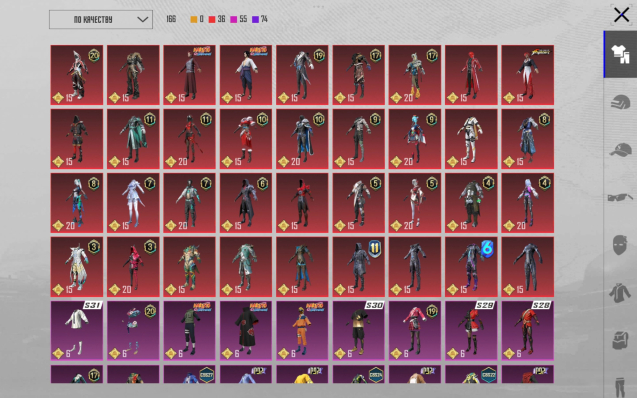Viewport: 637px width, 398px height.
Task: Select the purple item with badge 20
Action: [133, 331]
